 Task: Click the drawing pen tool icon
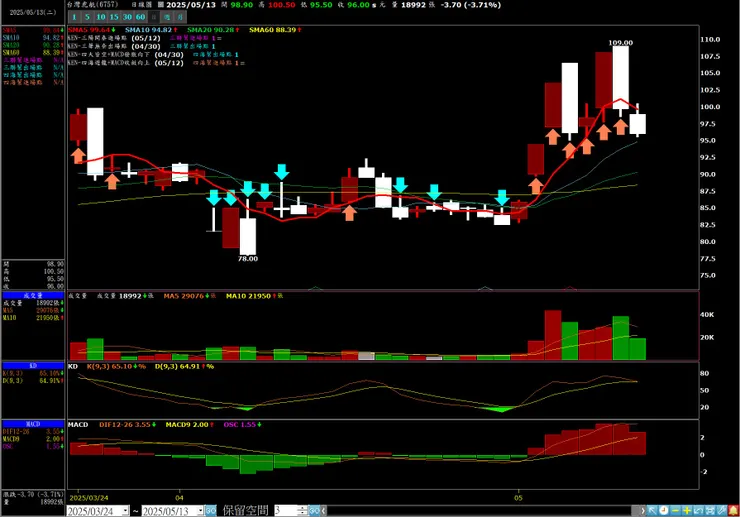click(x=722, y=510)
